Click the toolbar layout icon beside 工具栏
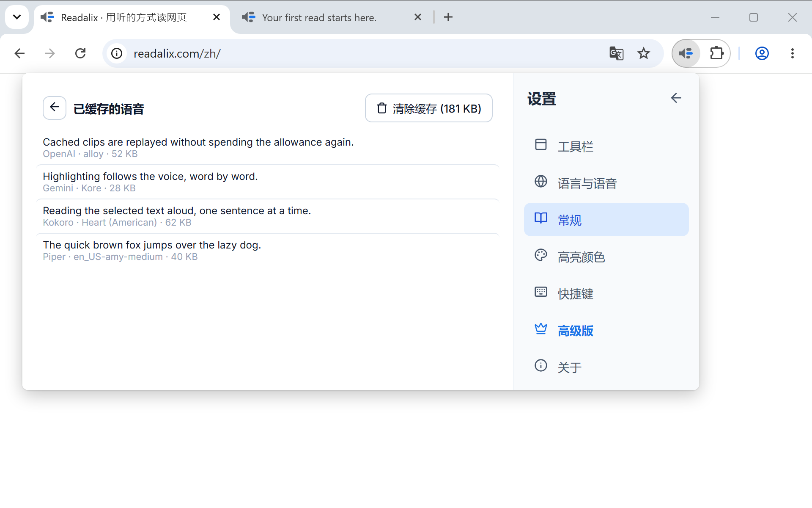This screenshot has width=812, height=508. (540, 145)
